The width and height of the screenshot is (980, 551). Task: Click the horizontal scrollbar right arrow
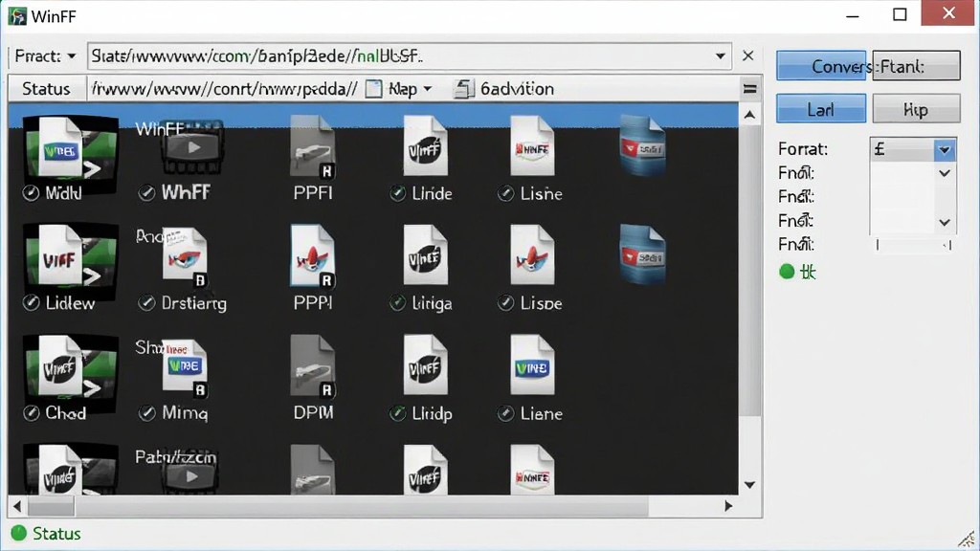(728, 506)
